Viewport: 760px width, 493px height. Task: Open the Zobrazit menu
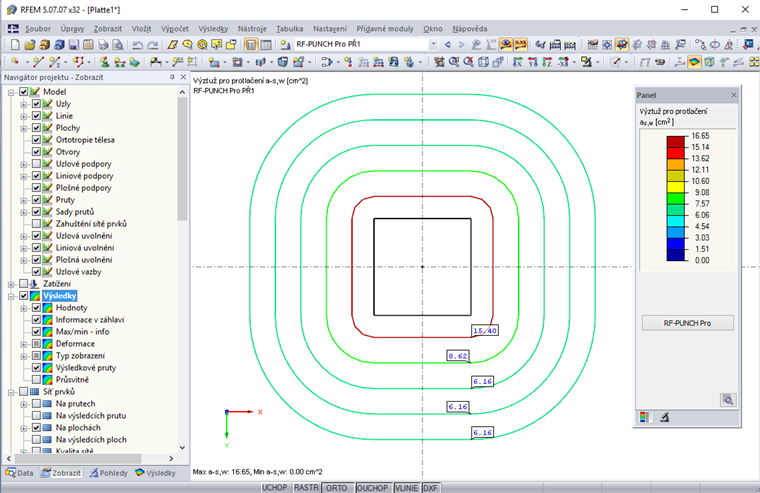[x=108, y=29]
